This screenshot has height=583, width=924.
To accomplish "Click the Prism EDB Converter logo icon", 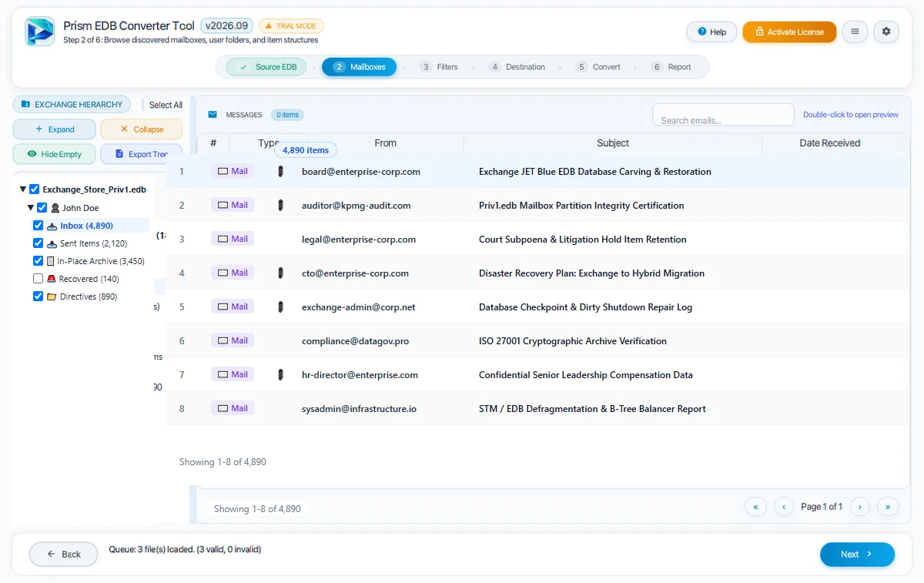I will (39, 32).
